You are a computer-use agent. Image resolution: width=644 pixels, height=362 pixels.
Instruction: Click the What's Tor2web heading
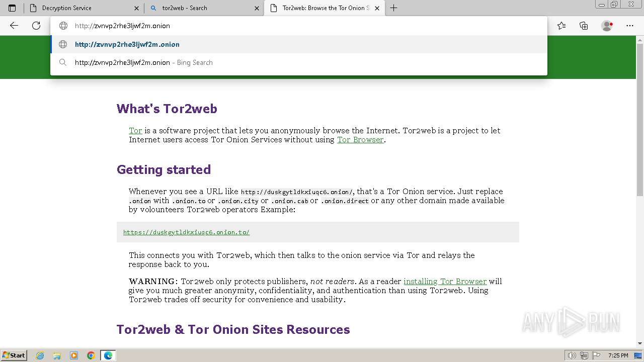(167, 109)
